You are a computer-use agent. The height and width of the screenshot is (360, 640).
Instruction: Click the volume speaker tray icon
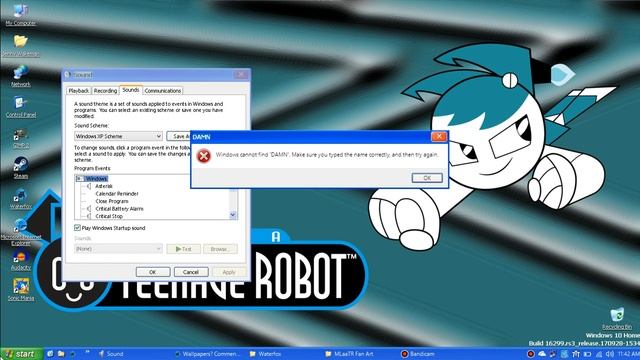[x=609, y=354]
